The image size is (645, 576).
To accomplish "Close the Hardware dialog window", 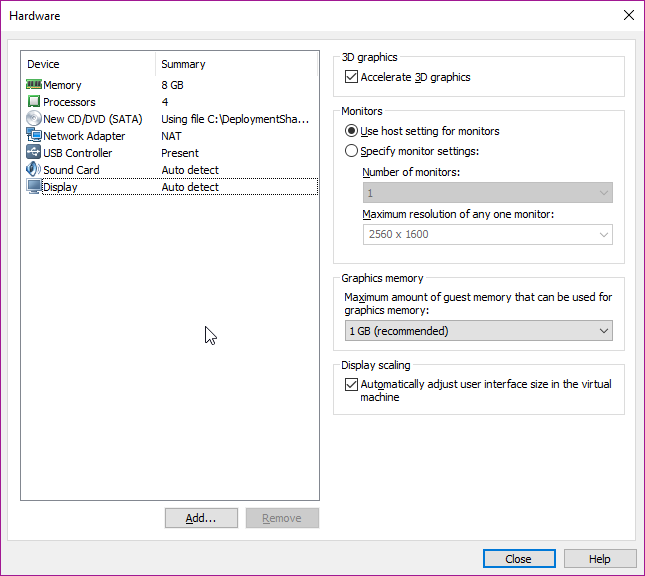I will pyautogui.click(x=629, y=16).
